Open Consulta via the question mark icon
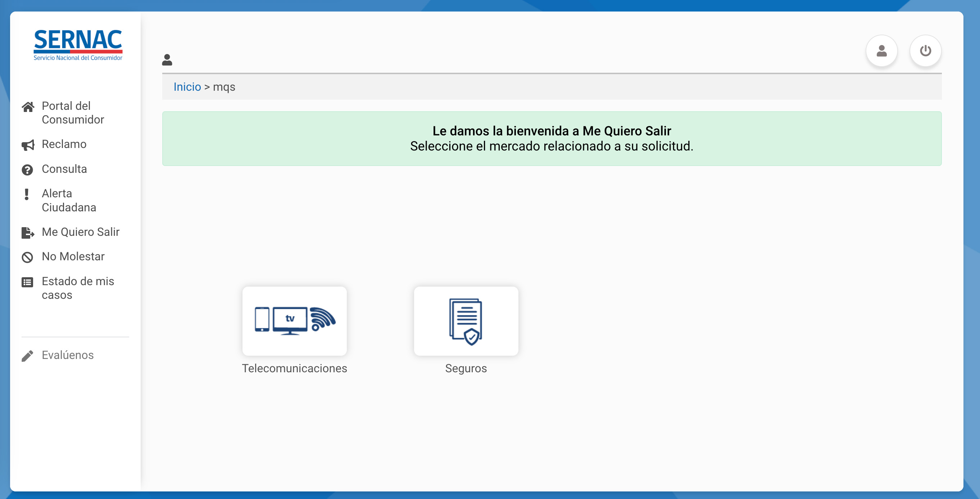This screenshot has height=499, width=980. coord(27,169)
